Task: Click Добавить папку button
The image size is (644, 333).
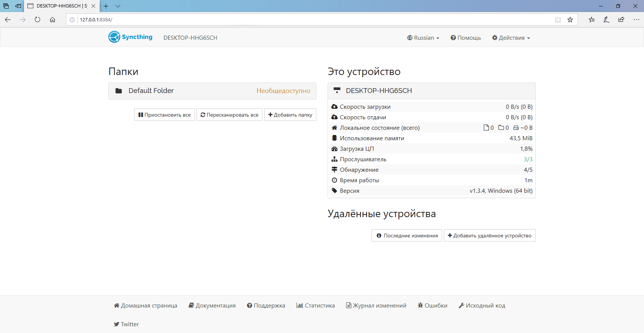Action: coord(290,115)
